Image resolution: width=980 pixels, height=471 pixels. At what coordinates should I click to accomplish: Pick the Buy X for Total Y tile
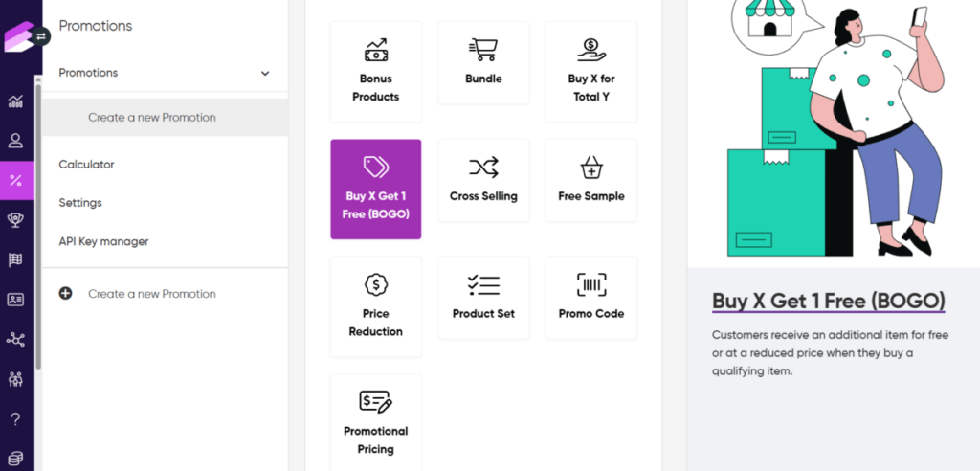pyautogui.click(x=590, y=71)
